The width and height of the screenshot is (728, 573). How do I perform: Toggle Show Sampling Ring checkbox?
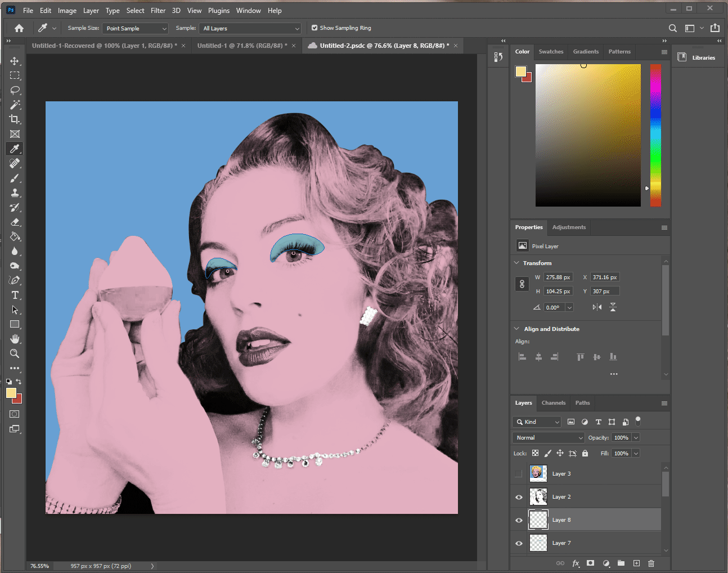[314, 28]
